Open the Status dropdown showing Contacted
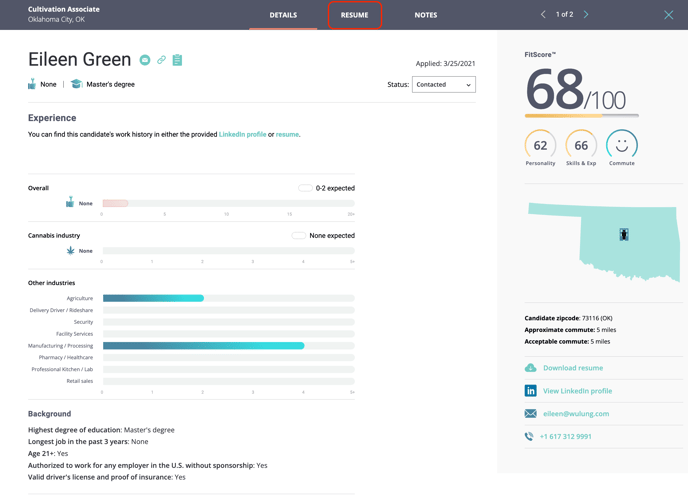The width and height of the screenshot is (688, 497). 443,85
